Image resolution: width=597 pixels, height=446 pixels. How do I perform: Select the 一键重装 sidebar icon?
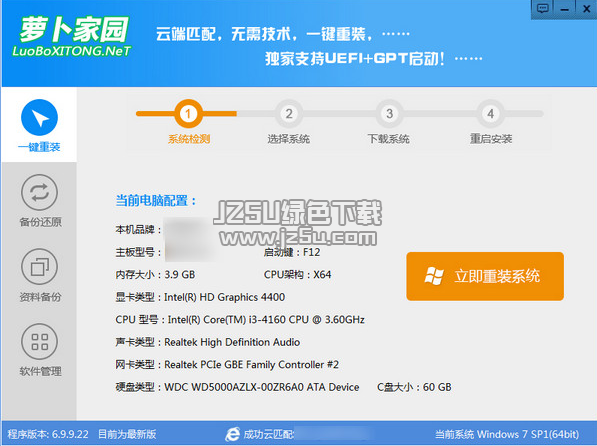(x=39, y=118)
